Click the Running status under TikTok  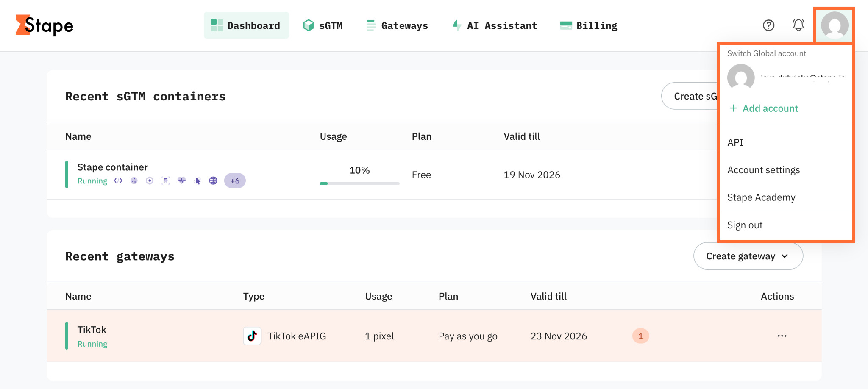click(x=92, y=344)
